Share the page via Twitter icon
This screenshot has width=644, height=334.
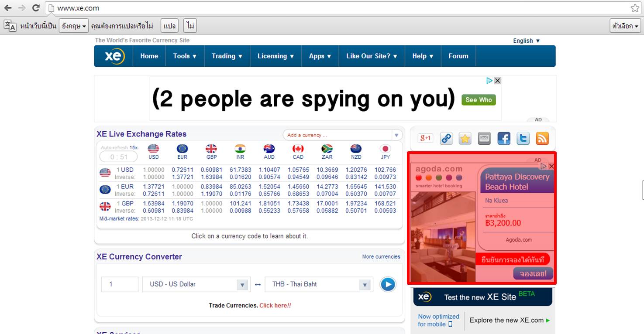523,139
